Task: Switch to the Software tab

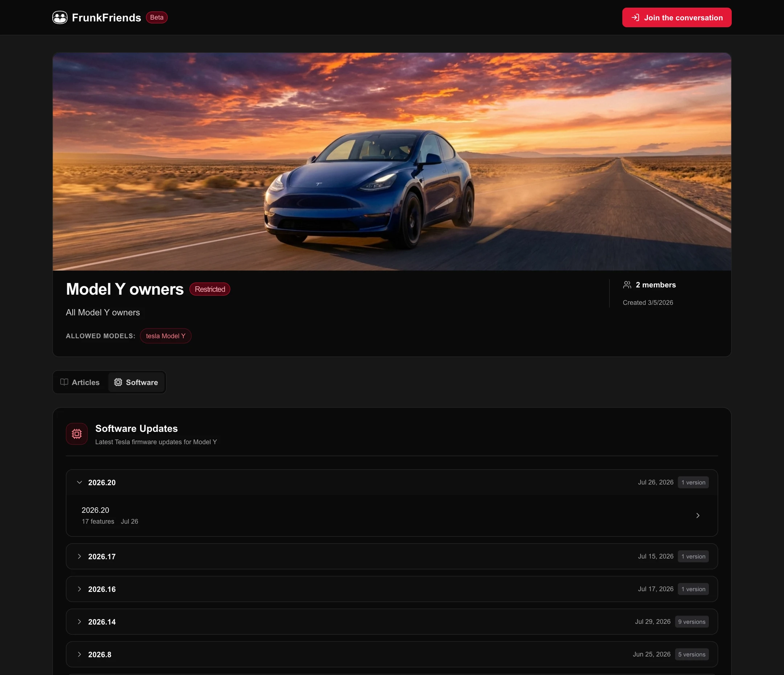Action: tap(136, 382)
